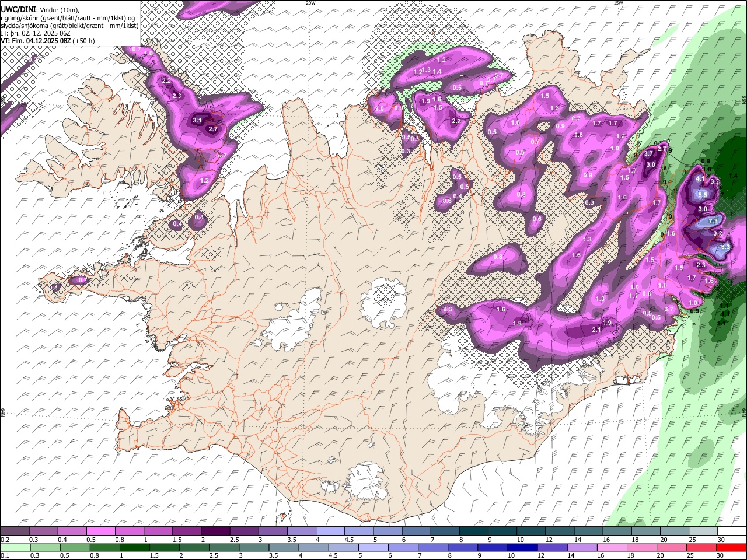Pick the light pink swatch labeled 16 in rain scale
The width and height of the screenshot is (747, 560).
tap(612, 547)
